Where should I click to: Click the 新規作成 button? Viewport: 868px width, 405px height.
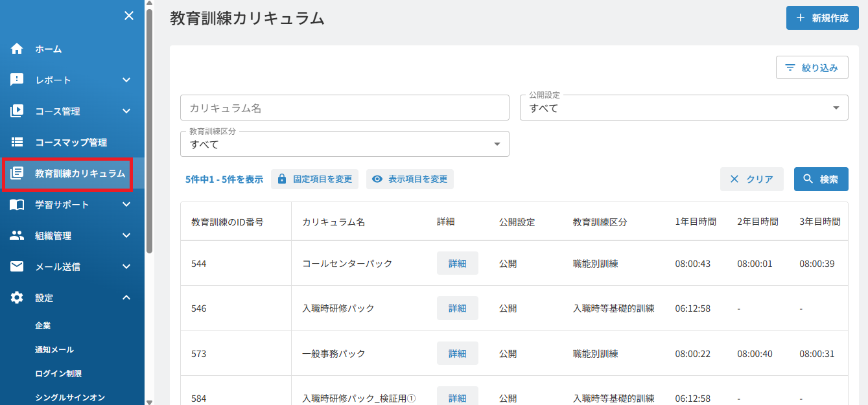coord(823,18)
